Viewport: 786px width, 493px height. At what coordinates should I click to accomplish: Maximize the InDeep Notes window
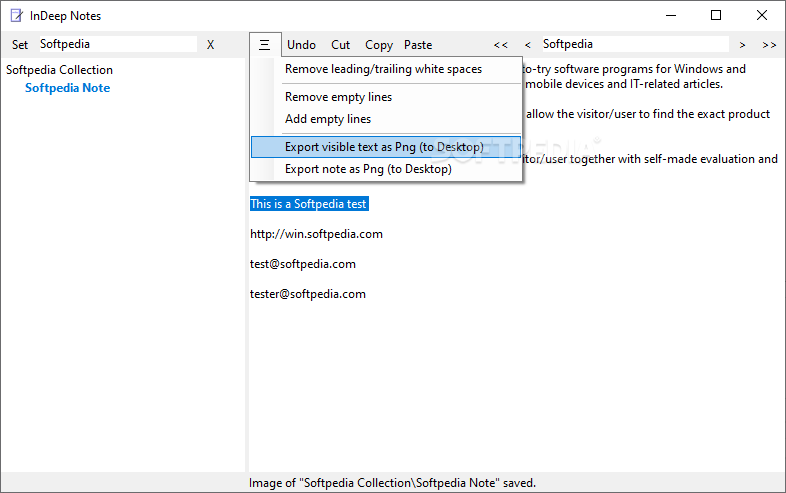(x=716, y=16)
